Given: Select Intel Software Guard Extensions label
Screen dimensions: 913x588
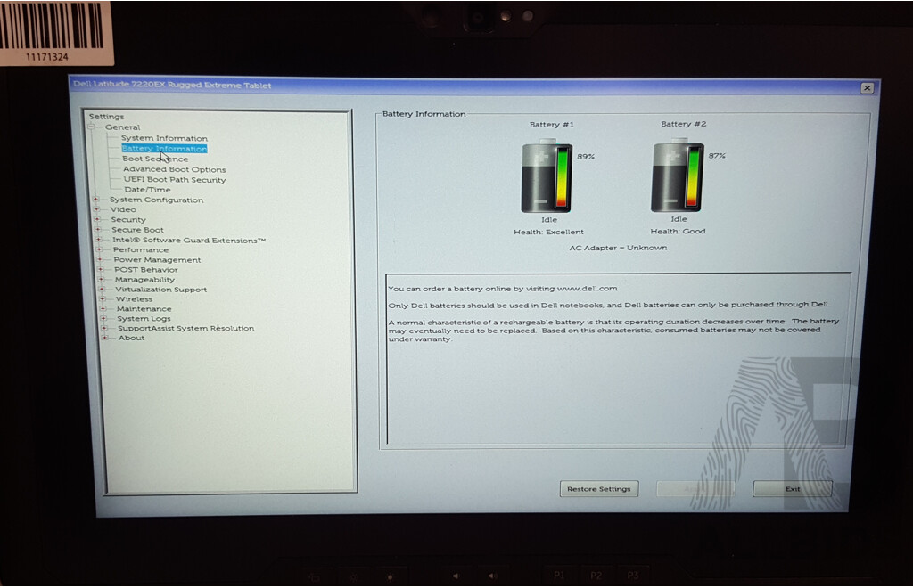Looking at the screenshot, I should 189,241.
